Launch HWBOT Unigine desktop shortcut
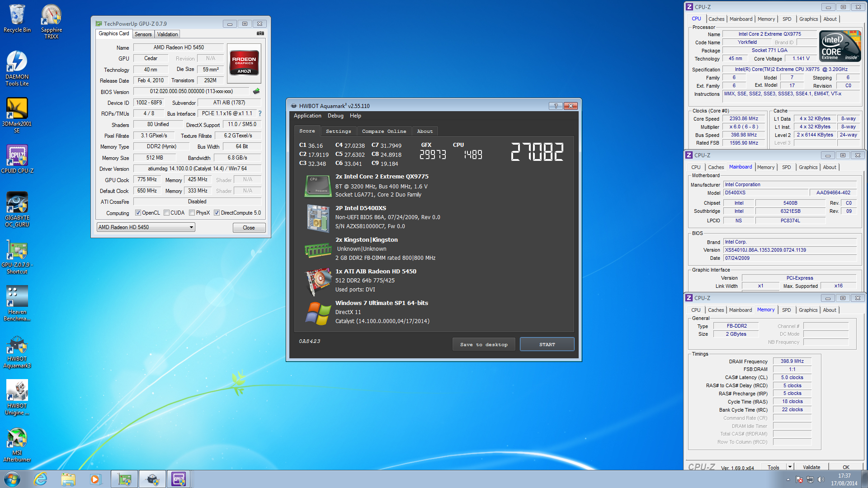Image resolution: width=868 pixels, height=488 pixels. (x=17, y=397)
